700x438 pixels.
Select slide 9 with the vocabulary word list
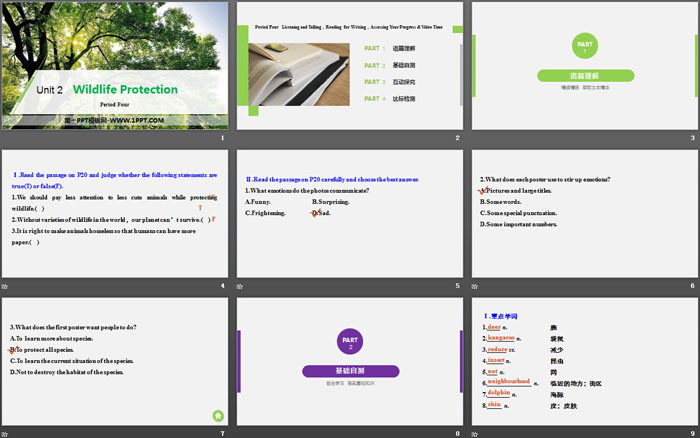coord(585,361)
